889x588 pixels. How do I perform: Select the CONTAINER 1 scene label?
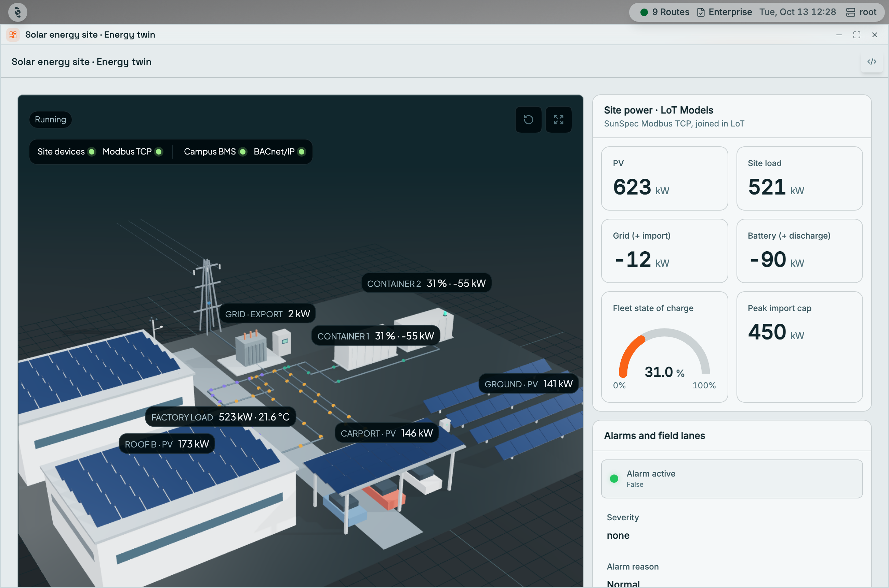pos(375,336)
